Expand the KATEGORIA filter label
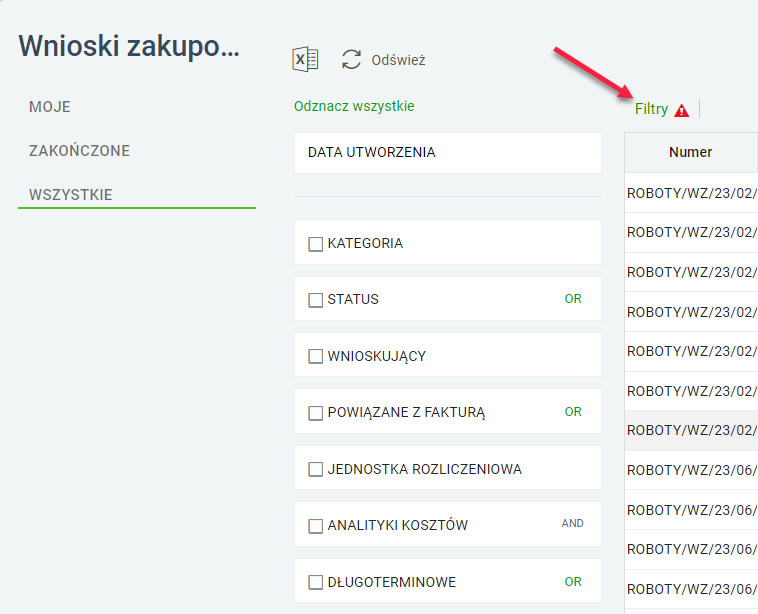Image resolution: width=758 pixels, height=614 pixels. [x=365, y=243]
